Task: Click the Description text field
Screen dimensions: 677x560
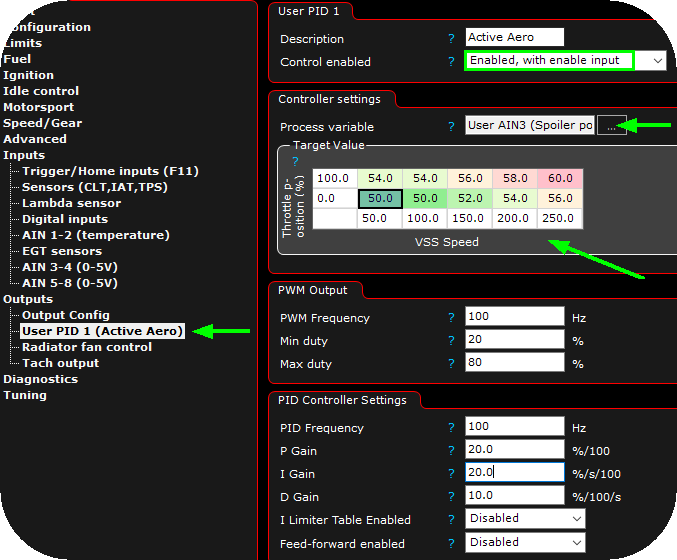Action: [515, 38]
